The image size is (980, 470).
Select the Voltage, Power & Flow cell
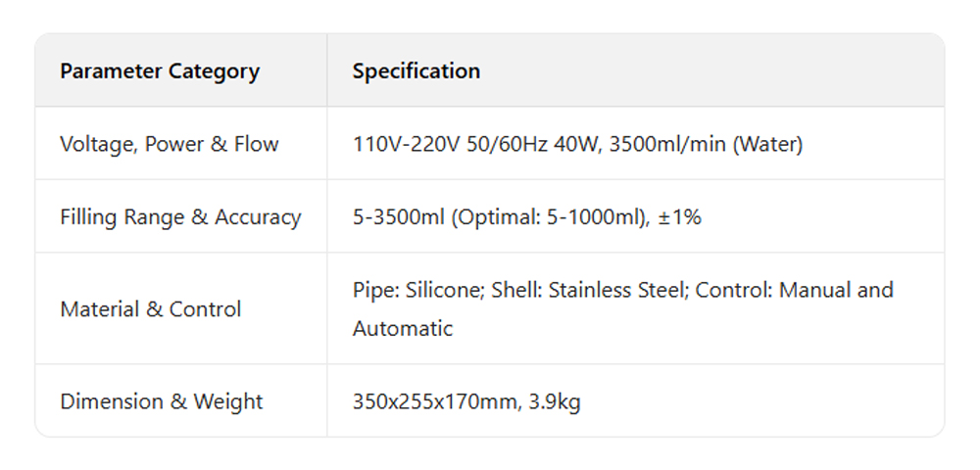pos(170,144)
